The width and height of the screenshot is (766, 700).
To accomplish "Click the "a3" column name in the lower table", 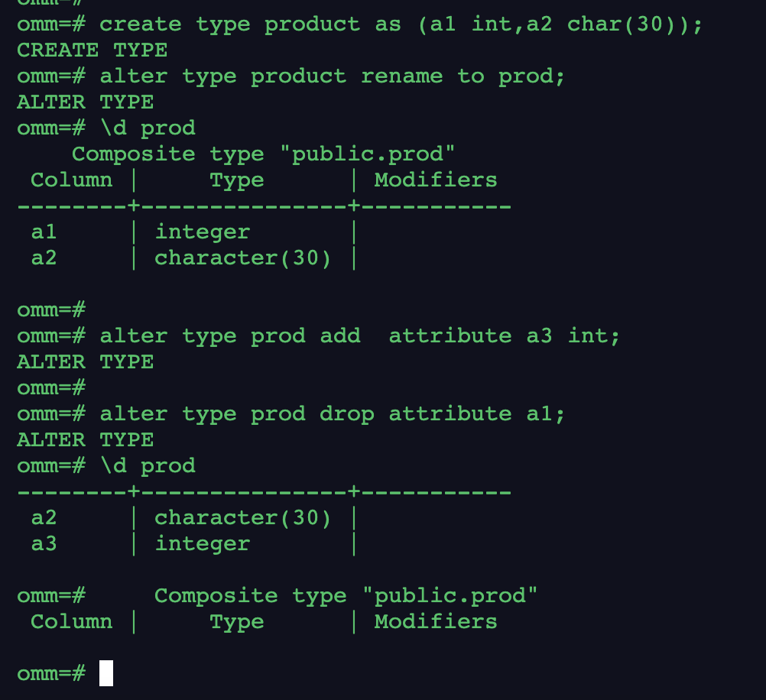I will click(x=44, y=544).
